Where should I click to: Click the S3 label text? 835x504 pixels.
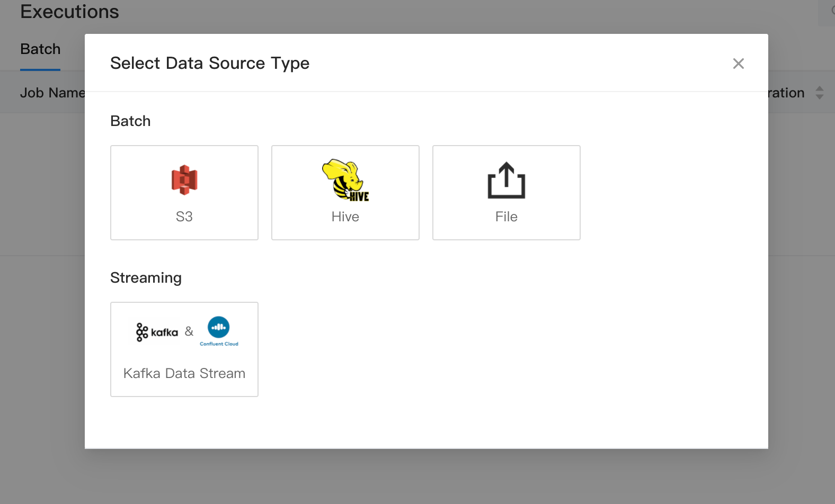[184, 217]
